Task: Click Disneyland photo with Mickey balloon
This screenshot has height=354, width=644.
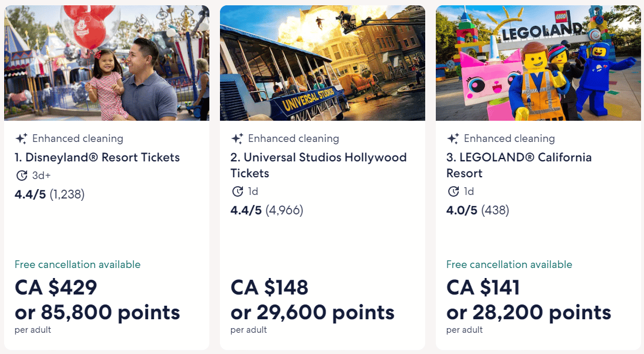Action: (107, 63)
